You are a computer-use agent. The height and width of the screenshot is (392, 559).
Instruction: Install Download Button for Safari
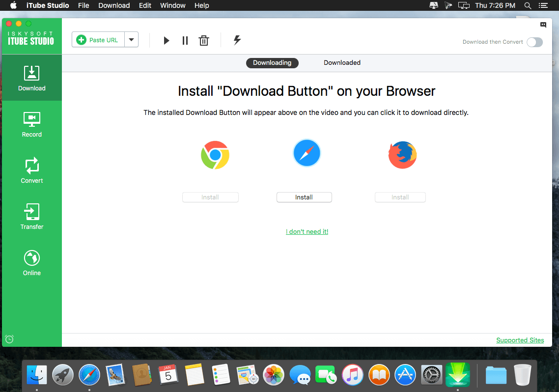pos(304,197)
